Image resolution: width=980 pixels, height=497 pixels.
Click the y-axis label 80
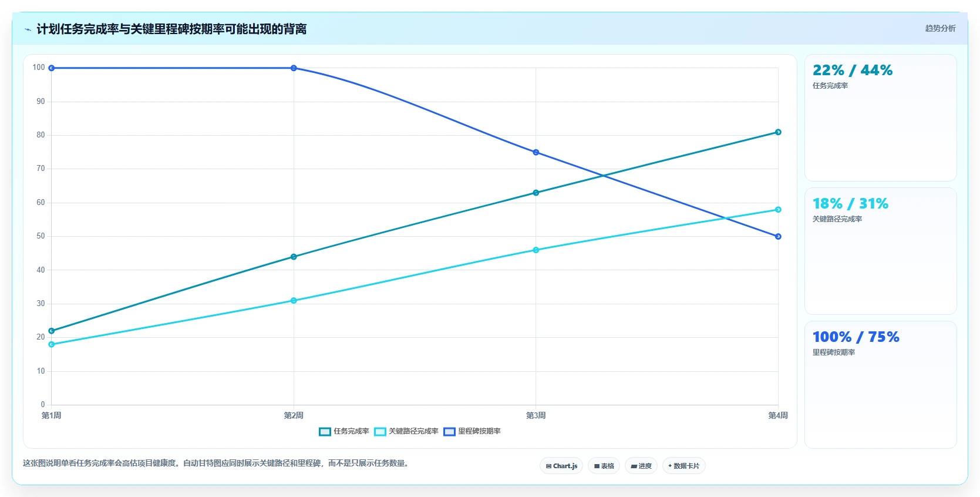(41, 135)
